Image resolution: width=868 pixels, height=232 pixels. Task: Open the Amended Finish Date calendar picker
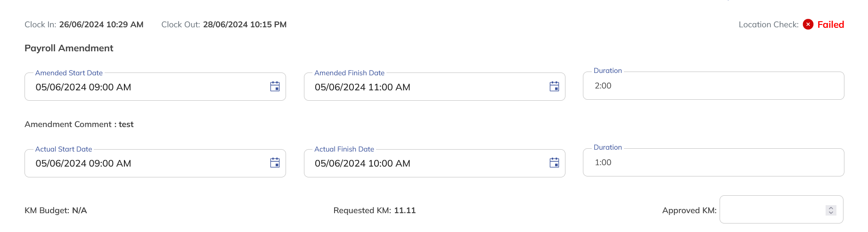554,87
